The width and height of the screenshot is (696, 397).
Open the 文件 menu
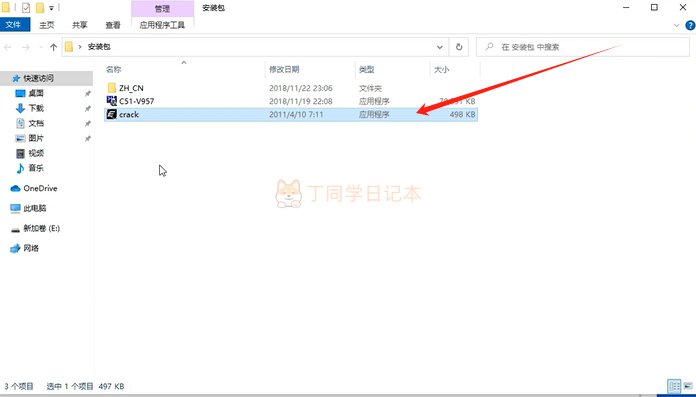[x=15, y=25]
